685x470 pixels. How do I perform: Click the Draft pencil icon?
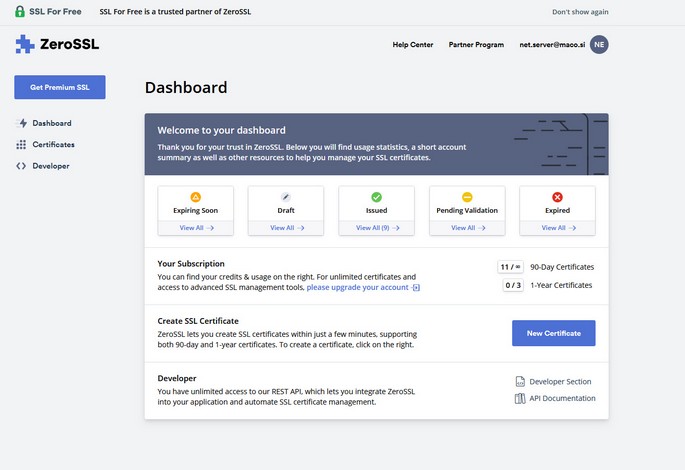(x=286, y=197)
